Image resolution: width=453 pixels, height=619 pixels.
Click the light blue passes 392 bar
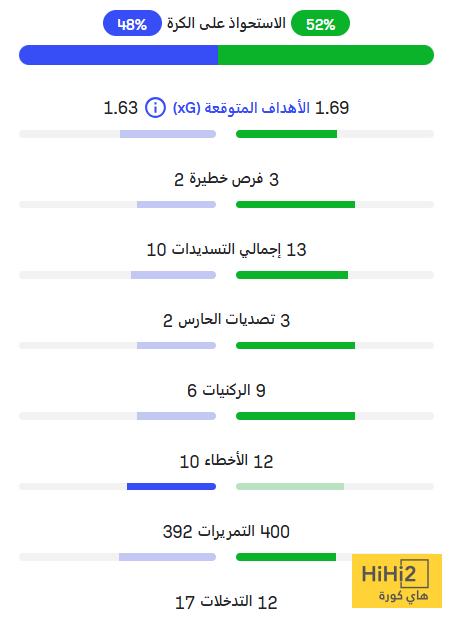(167, 557)
